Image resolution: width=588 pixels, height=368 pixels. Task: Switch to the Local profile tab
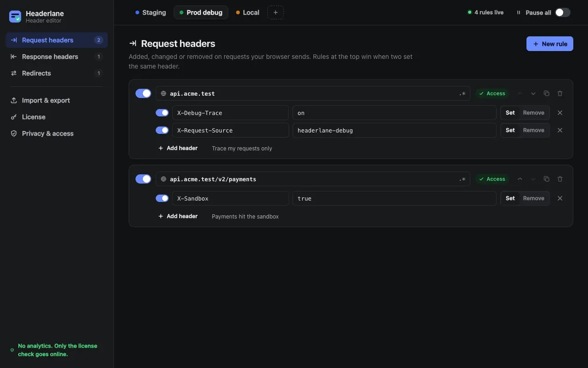click(x=248, y=12)
